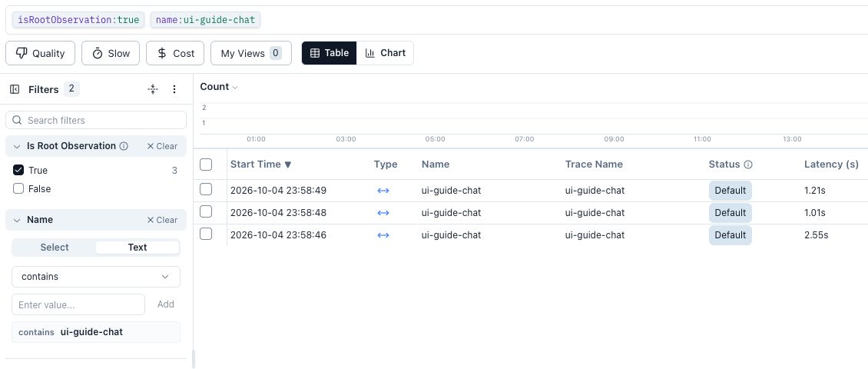Click the type icon for the 23:58:49 row
Screen dimensions: 868x369
click(x=383, y=191)
